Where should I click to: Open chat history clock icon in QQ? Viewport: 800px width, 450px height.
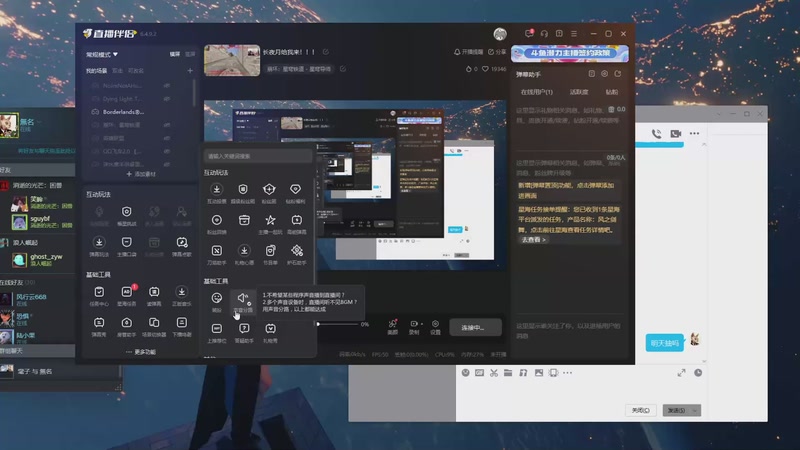point(697,373)
